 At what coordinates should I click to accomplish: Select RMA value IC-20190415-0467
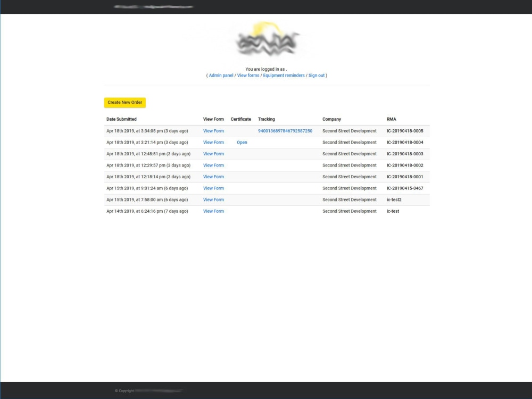pos(405,188)
